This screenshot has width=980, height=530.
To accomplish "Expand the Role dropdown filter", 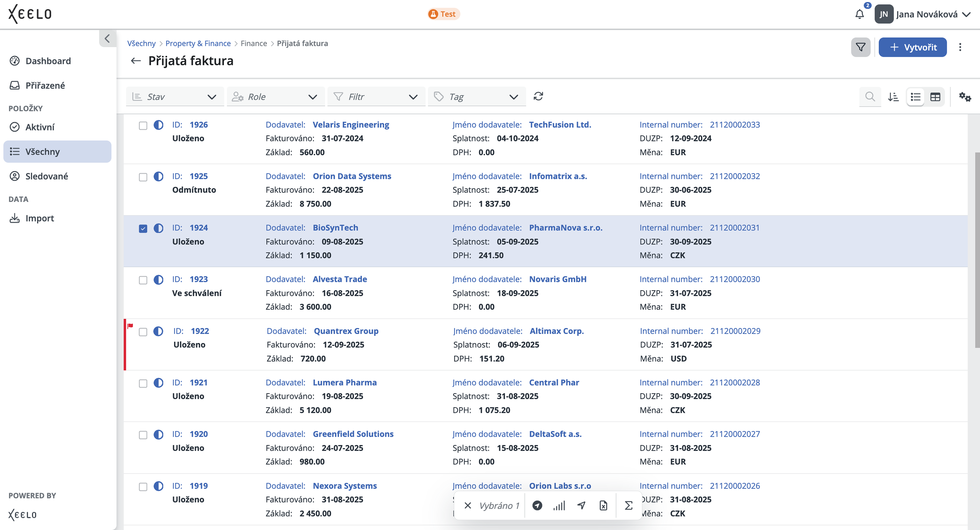I will point(275,97).
